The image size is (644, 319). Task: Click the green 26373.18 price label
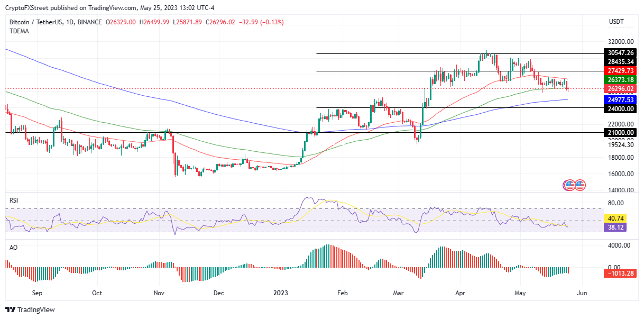(x=620, y=79)
